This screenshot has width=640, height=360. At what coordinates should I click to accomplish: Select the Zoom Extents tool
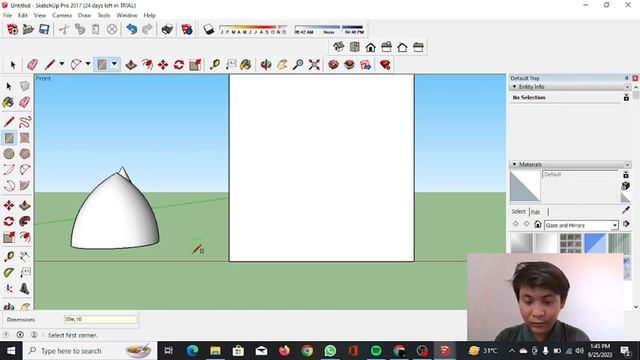(314, 64)
